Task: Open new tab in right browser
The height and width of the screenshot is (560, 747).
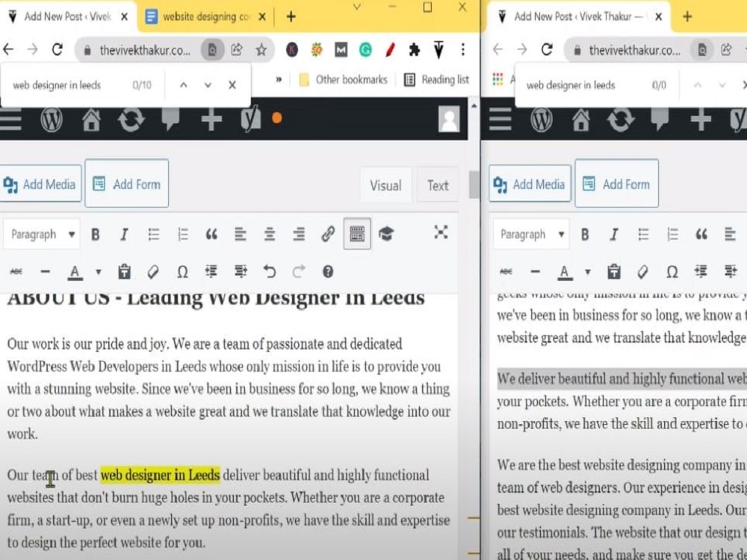Action: 687,16
